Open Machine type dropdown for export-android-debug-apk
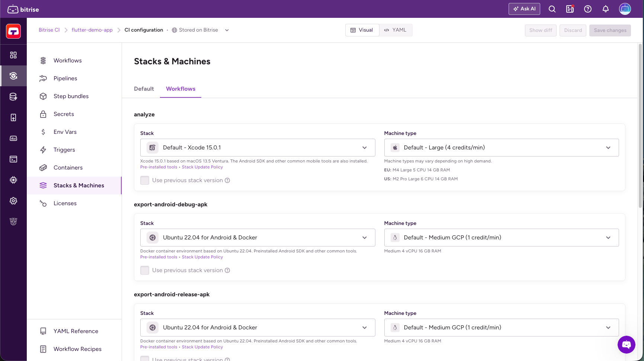This screenshot has height=361, width=644. click(x=502, y=238)
